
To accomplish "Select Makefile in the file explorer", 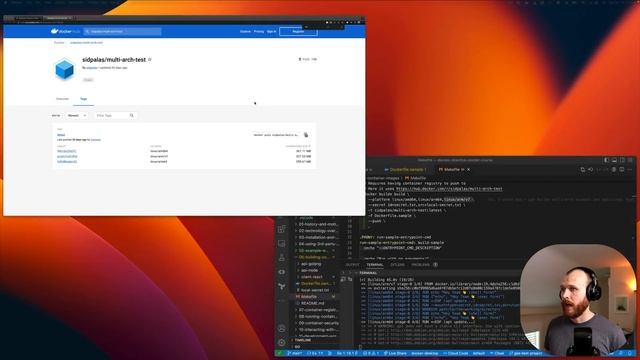I will click(309, 297).
